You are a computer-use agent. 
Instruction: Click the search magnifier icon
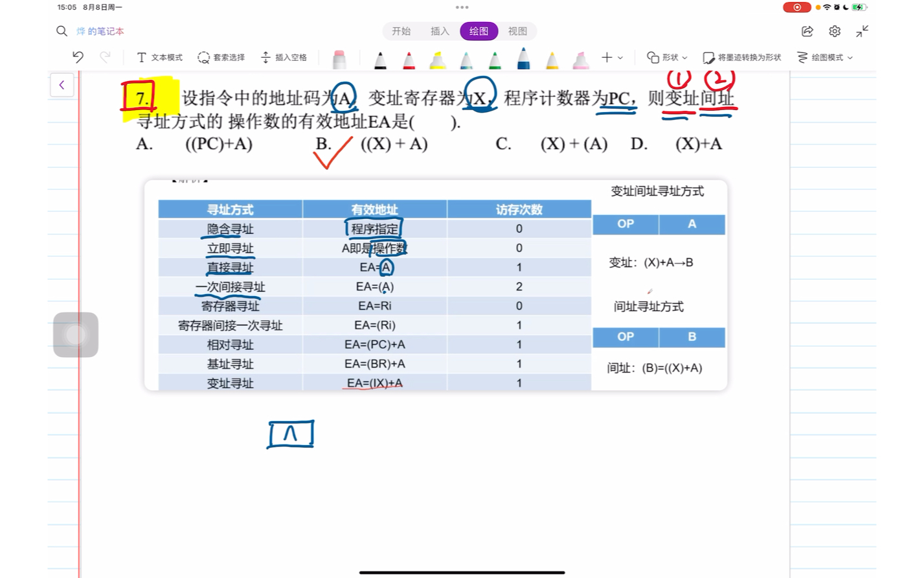pyautogui.click(x=62, y=31)
